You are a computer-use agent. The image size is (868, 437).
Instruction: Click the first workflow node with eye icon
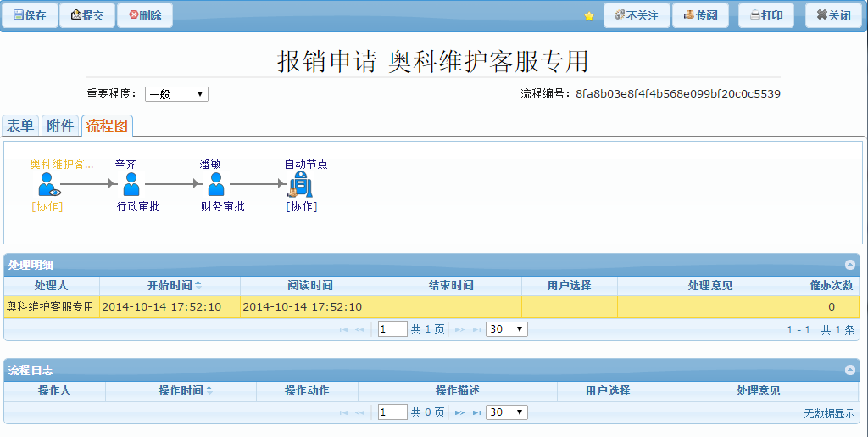47,184
